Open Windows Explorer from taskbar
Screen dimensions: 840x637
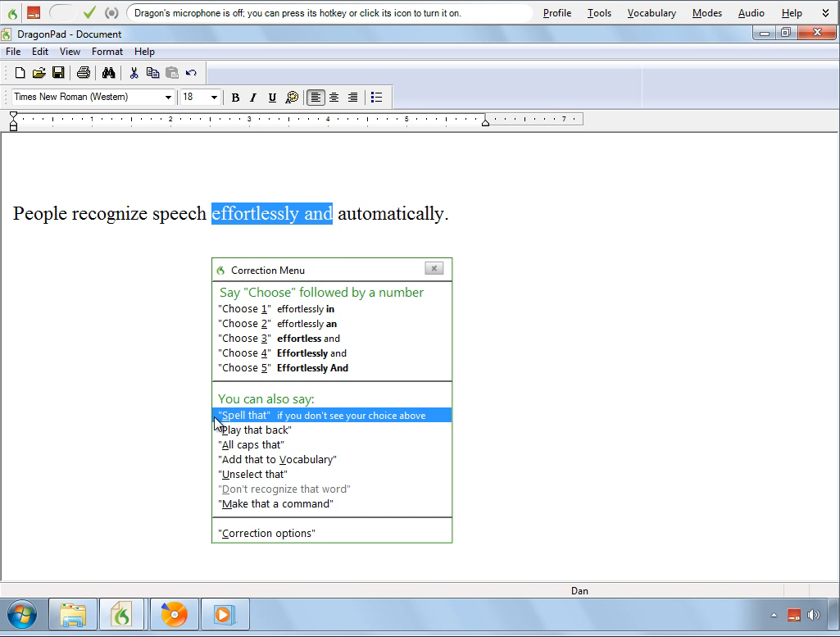73,615
